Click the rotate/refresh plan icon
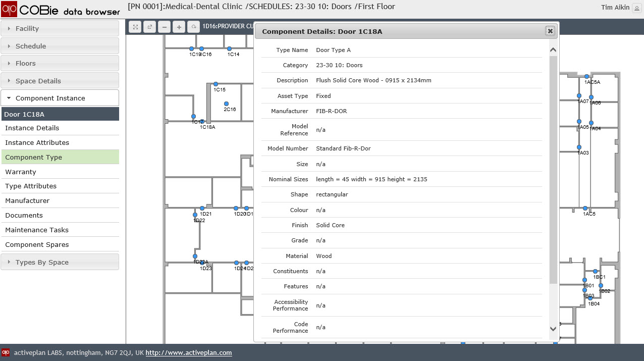 point(193,27)
